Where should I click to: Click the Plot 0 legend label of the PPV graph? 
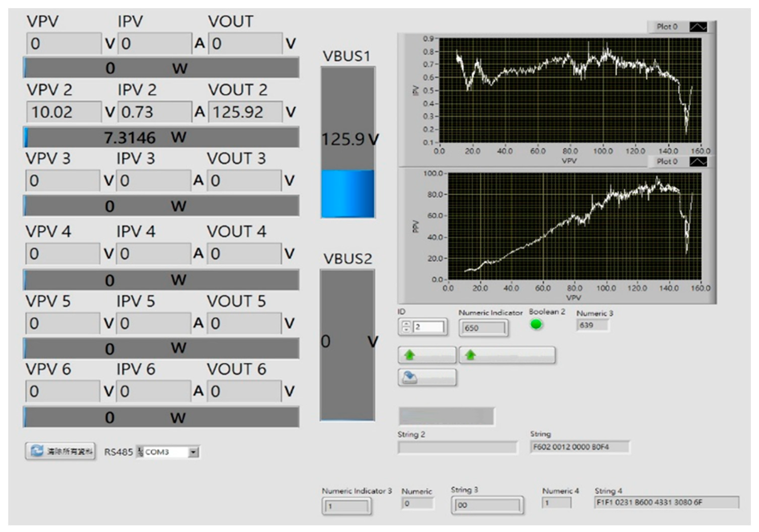(x=667, y=162)
